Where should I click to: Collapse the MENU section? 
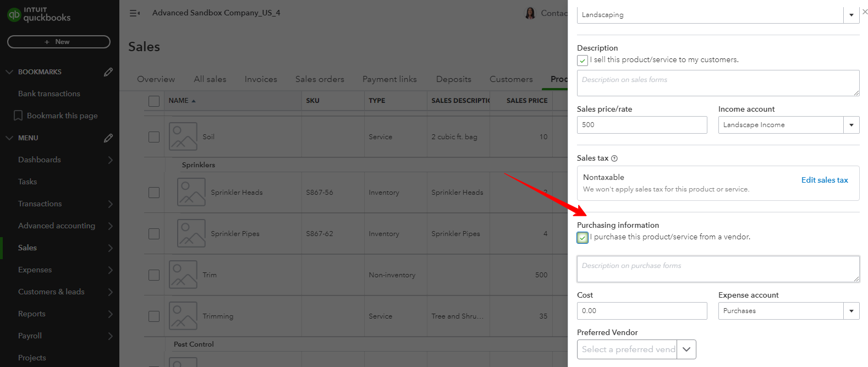click(9, 138)
